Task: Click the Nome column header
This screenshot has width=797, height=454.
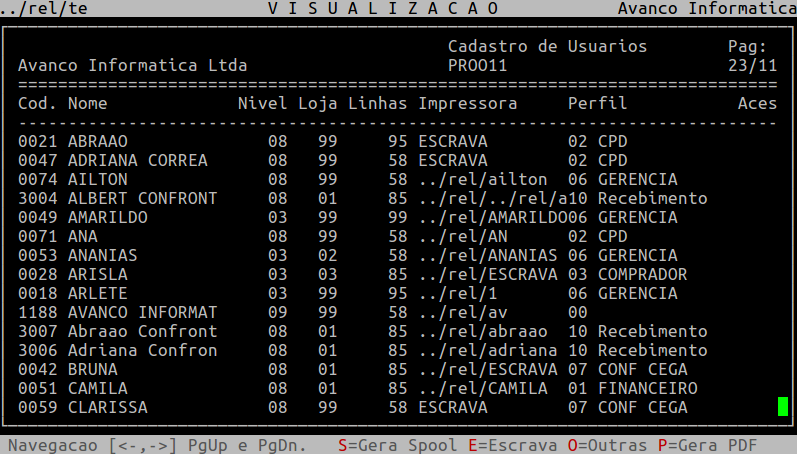Action: 87,104
